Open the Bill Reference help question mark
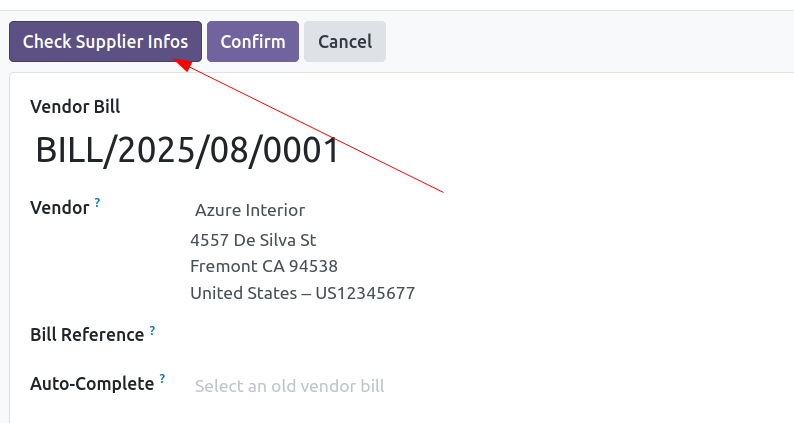Screen dimensions: 794x423 coord(152,331)
